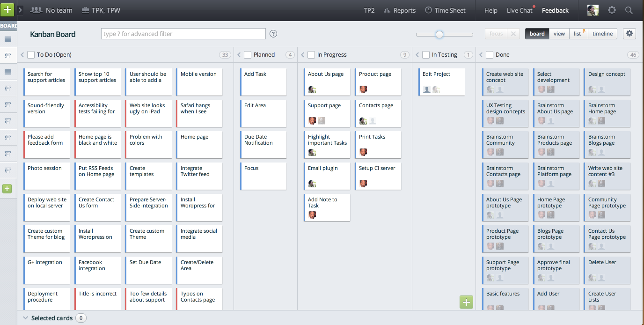Open the Time Sheet link
Image resolution: width=644 pixels, height=325 pixels.
445,10
